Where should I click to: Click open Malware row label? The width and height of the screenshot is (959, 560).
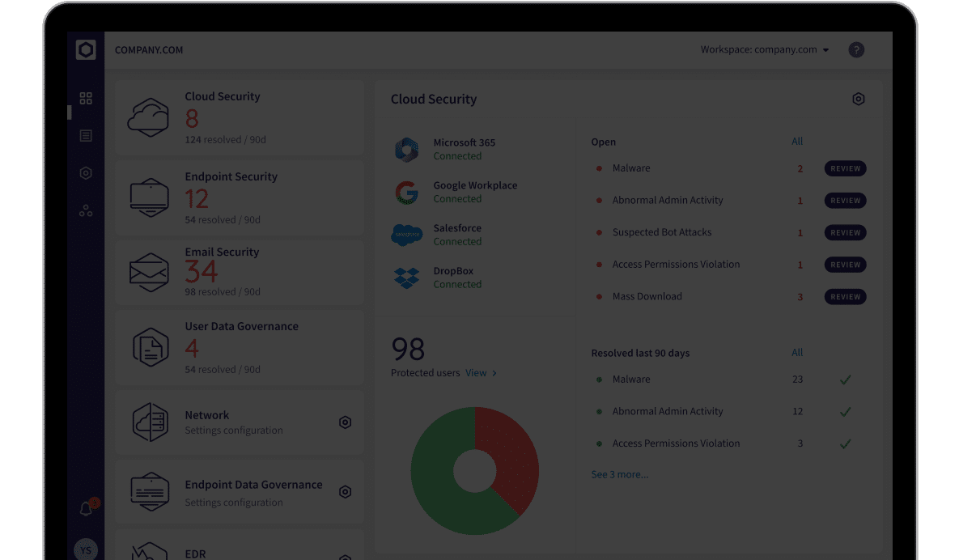[631, 168]
